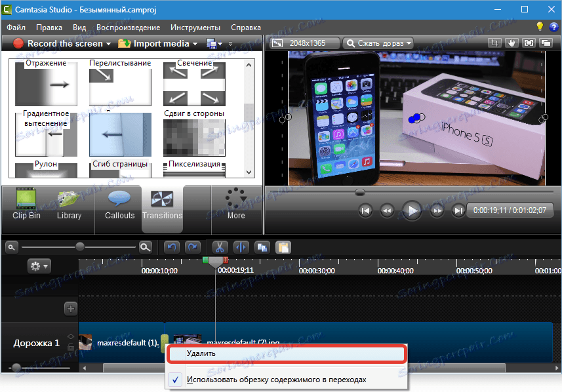The width and height of the screenshot is (562, 392).
Task: Toggle Дорожка 1 visibility eye
Action: click(71, 336)
